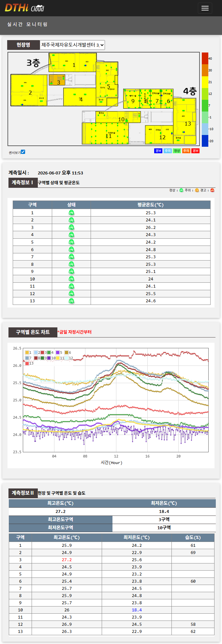The height and width of the screenshot is (644, 222).
Task: Click the red segment of temperature color scale
Action: tap(205, 58)
